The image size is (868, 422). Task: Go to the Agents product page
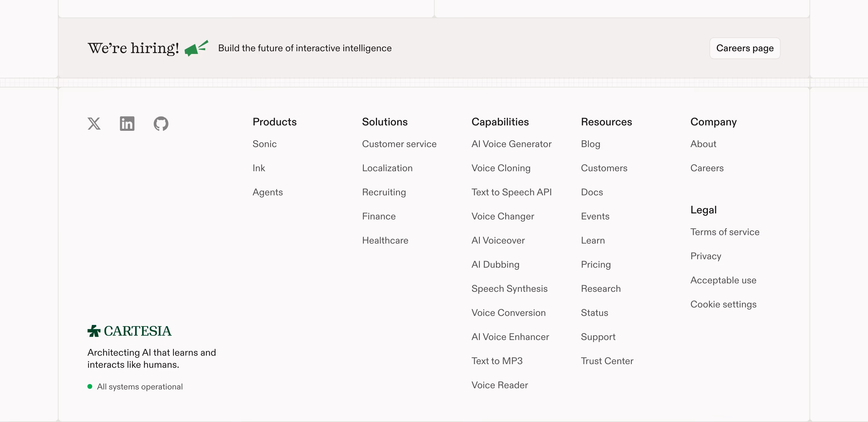click(x=268, y=192)
